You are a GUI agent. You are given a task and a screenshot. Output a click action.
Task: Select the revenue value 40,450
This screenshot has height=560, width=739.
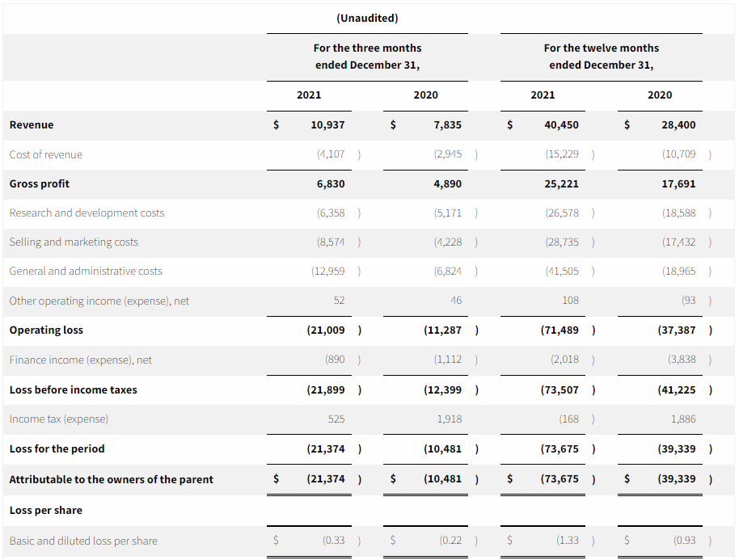tap(562, 124)
